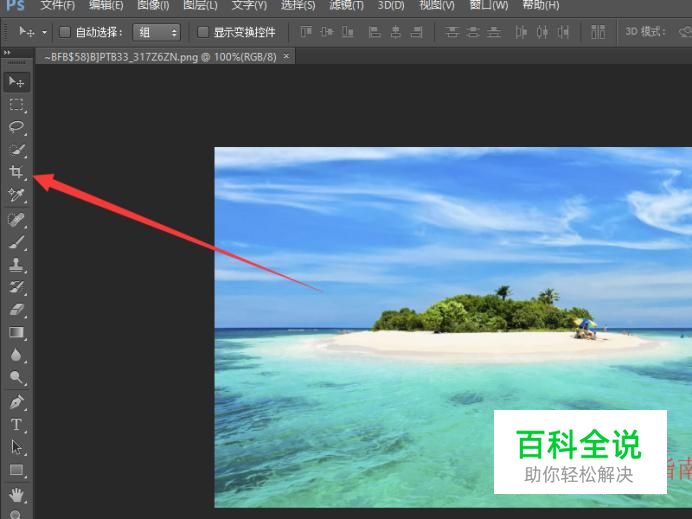The image size is (692, 519).
Task: Select the Pen tool
Action: pyautogui.click(x=16, y=402)
